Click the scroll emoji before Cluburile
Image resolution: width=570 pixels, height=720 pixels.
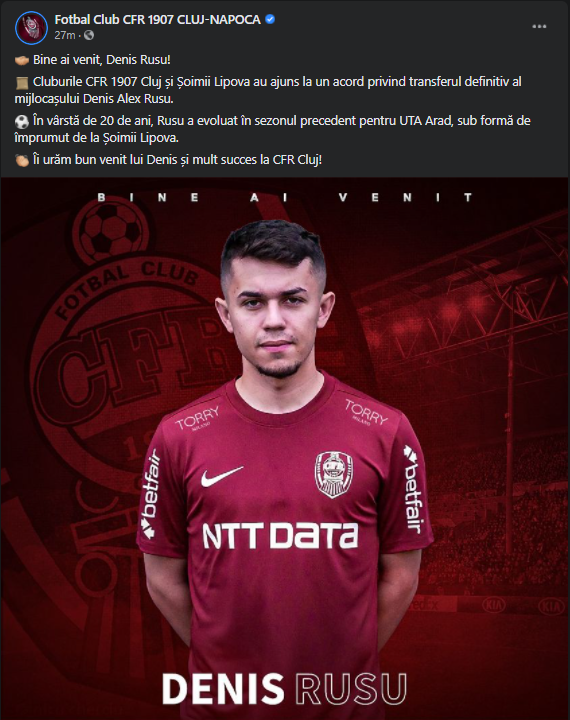click(22, 83)
